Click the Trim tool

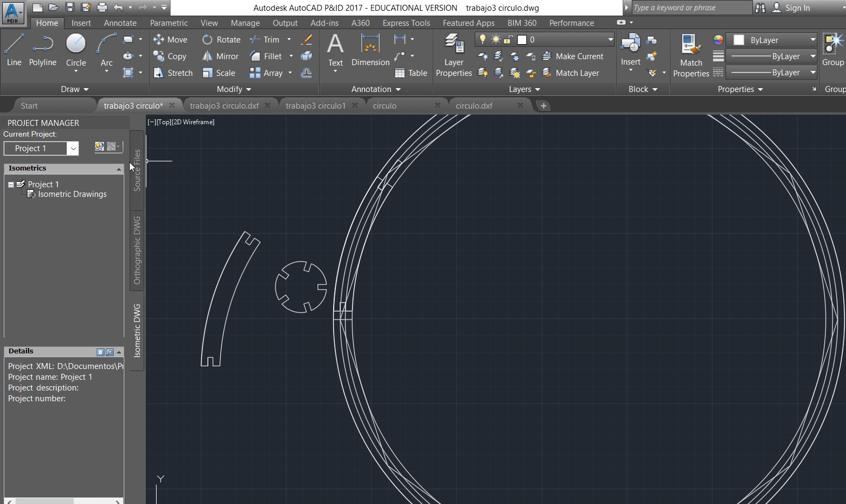pos(265,39)
